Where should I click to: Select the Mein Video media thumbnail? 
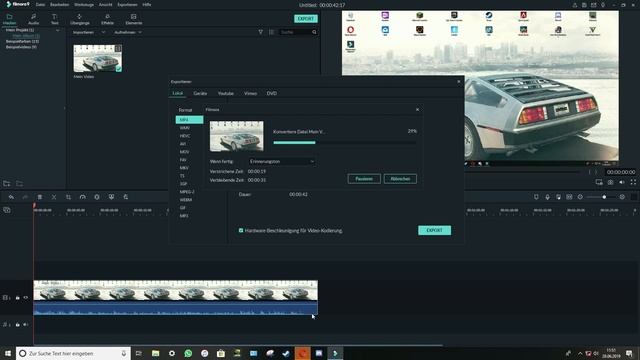click(98, 58)
